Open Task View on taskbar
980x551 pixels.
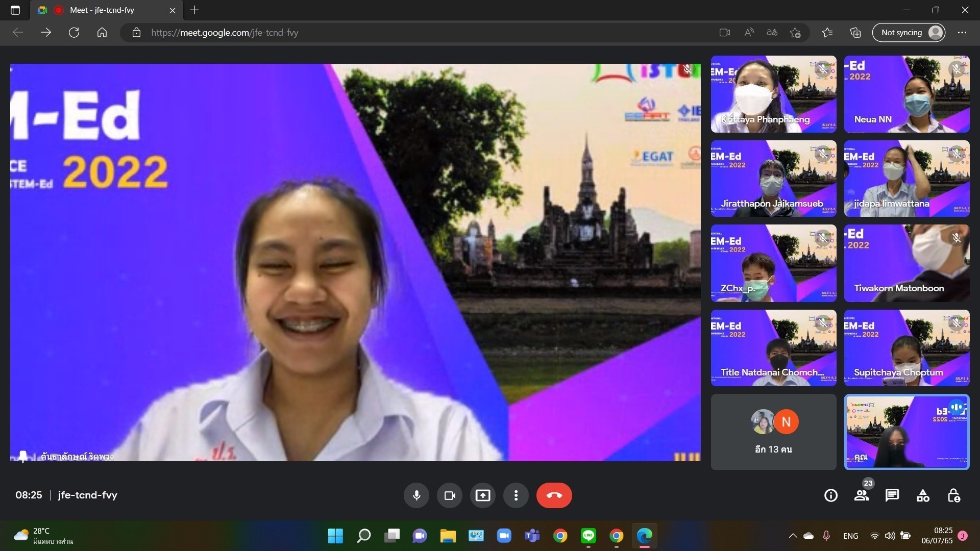tap(392, 536)
